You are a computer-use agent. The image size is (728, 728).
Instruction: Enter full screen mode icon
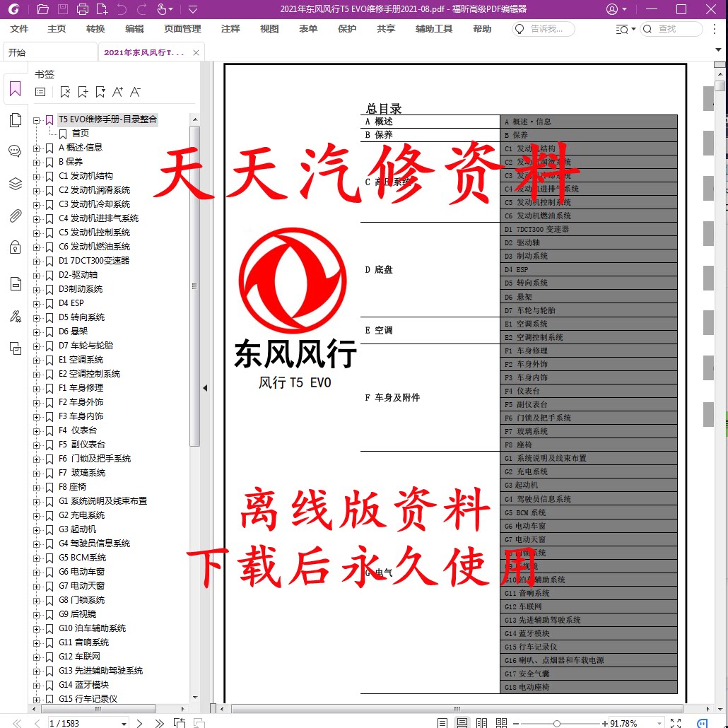676,723
